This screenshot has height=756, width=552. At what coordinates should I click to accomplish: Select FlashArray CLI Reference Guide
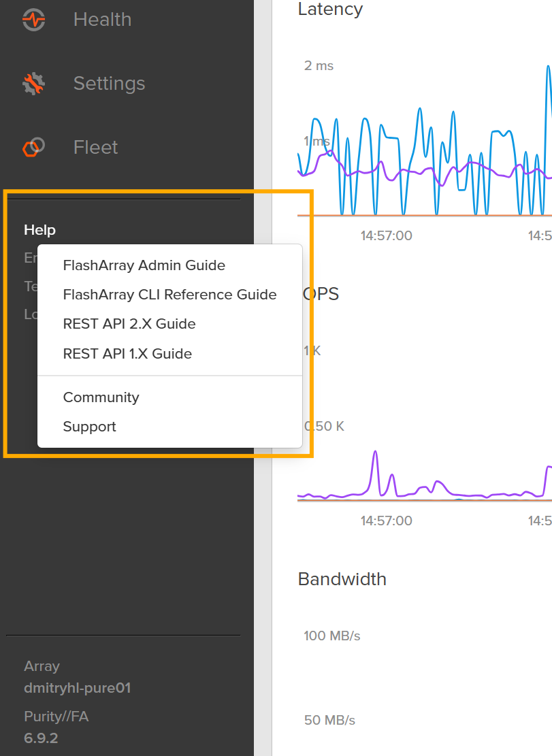(x=169, y=295)
